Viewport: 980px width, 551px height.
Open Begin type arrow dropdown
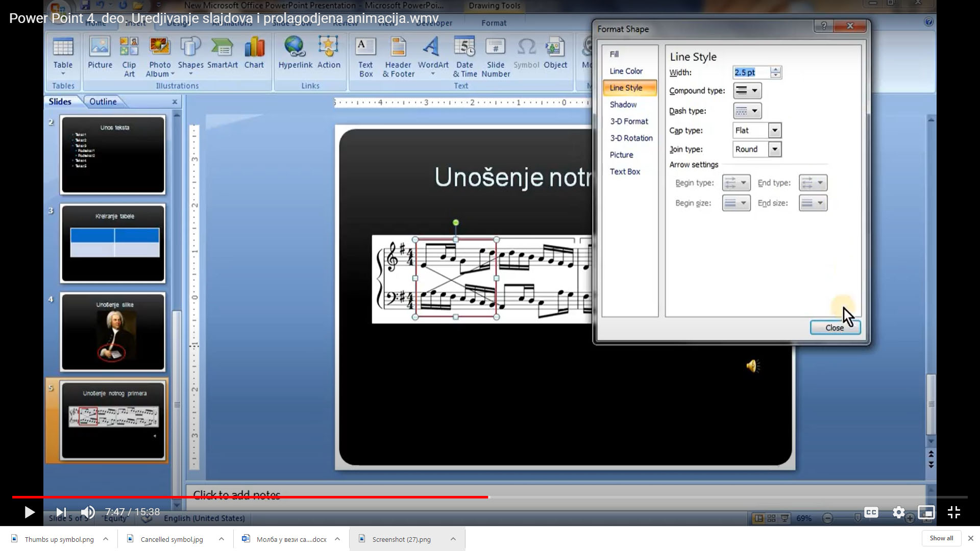click(736, 183)
